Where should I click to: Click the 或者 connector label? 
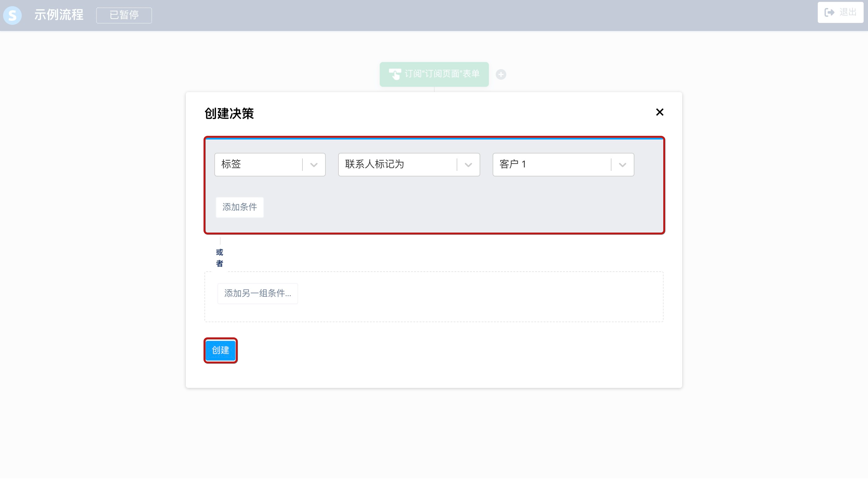[219, 258]
